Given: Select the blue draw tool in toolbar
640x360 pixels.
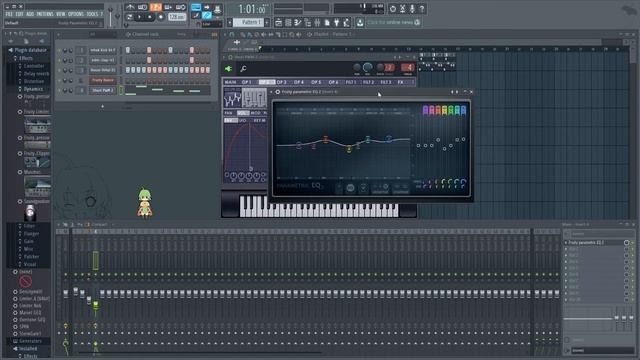Looking at the screenshot, I should 207,16.
